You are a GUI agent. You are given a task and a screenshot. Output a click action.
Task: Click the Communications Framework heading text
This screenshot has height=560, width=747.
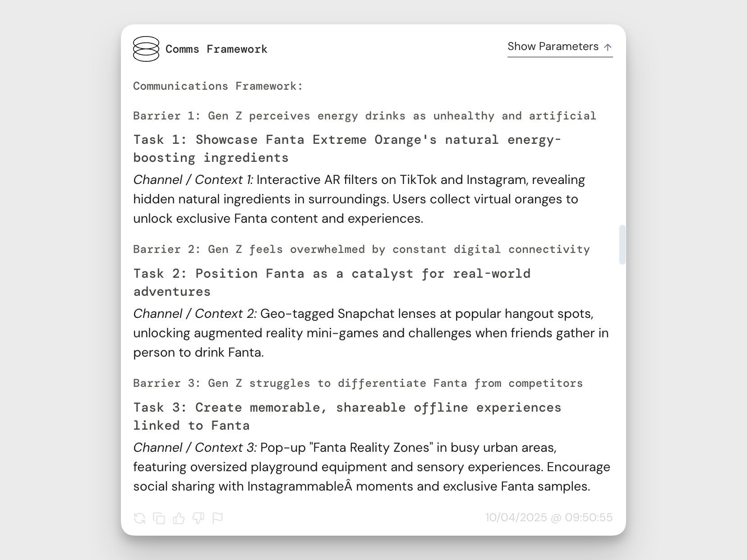pos(218,86)
